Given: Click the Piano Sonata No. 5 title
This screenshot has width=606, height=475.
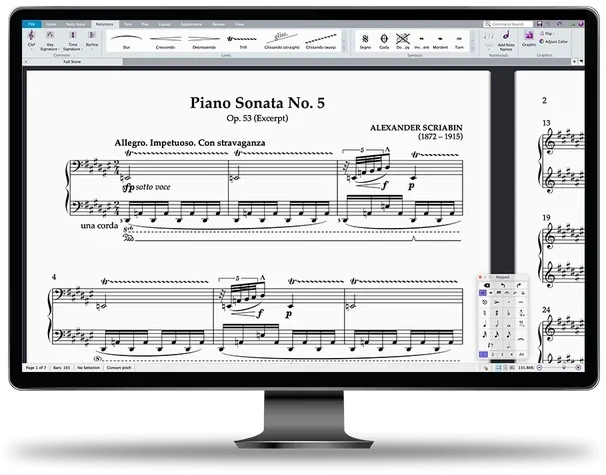Looking at the screenshot, I should [257, 103].
